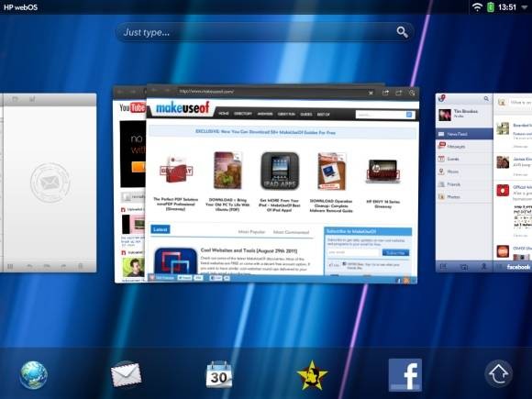Open the Ubuntu PDF guide book thumbnail
The width and height of the screenshot is (532, 399).
coord(227,170)
